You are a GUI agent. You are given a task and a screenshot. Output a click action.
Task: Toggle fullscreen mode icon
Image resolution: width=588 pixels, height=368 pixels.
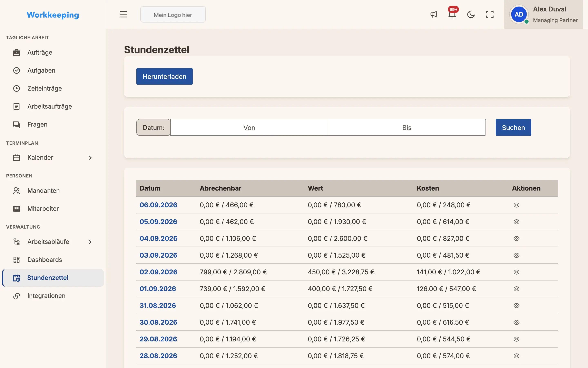490,15
